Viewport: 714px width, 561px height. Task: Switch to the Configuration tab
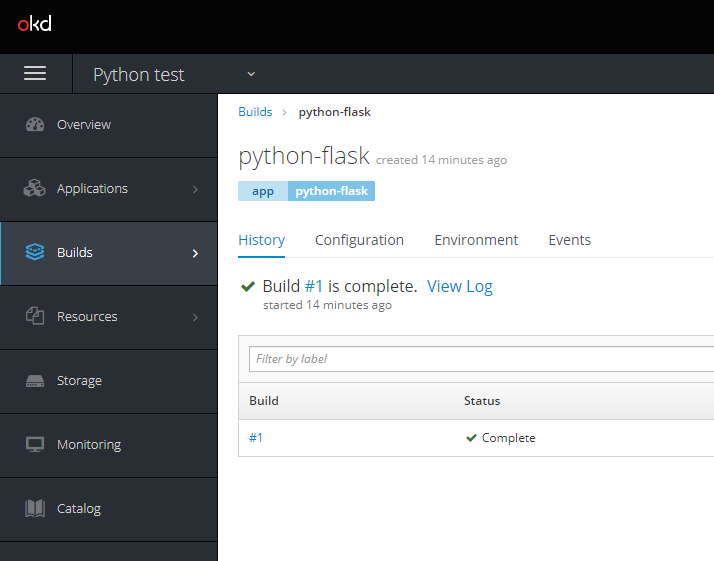click(x=359, y=240)
